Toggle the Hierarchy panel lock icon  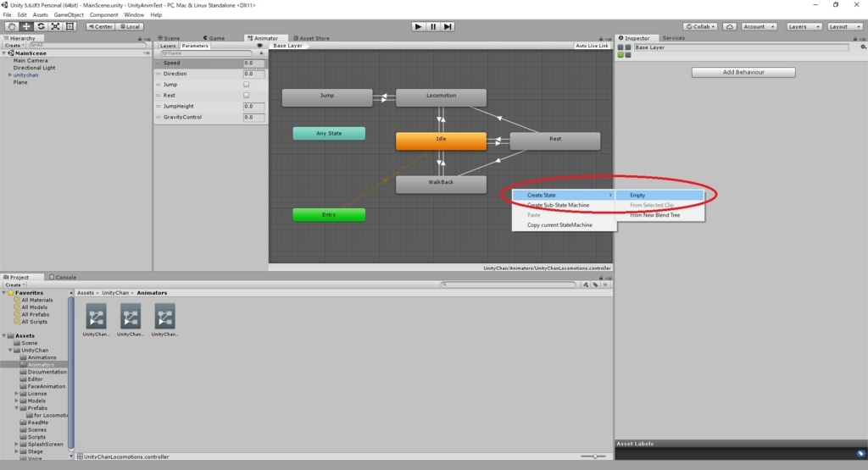[x=140, y=39]
